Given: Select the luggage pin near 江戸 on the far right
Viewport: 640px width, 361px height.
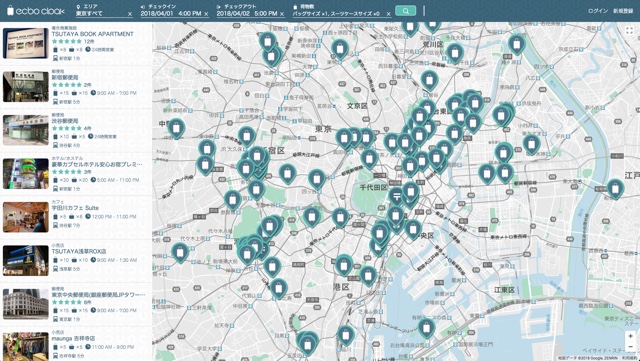Looking at the screenshot, I should coord(615,189).
